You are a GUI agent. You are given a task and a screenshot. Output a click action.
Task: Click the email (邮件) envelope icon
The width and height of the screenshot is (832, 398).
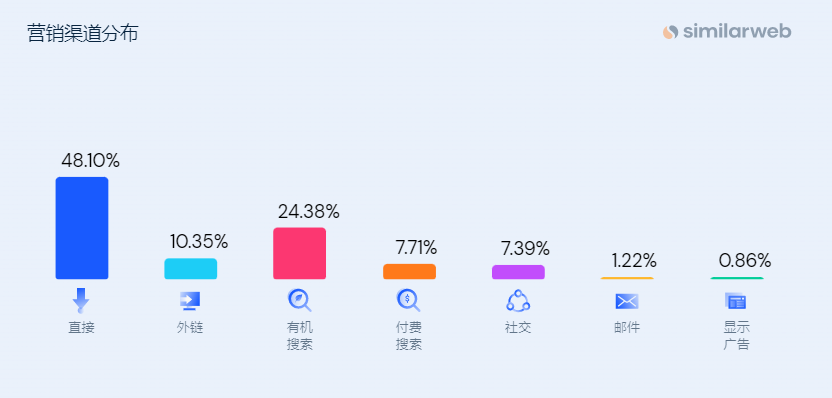point(627,301)
